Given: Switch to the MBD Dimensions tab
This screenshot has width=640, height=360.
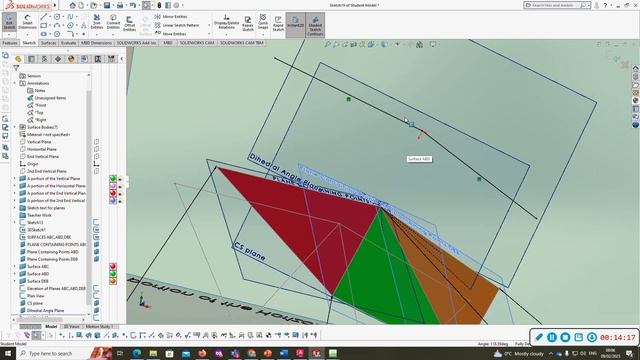Looking at the screenshot, I should pos(96,43).
